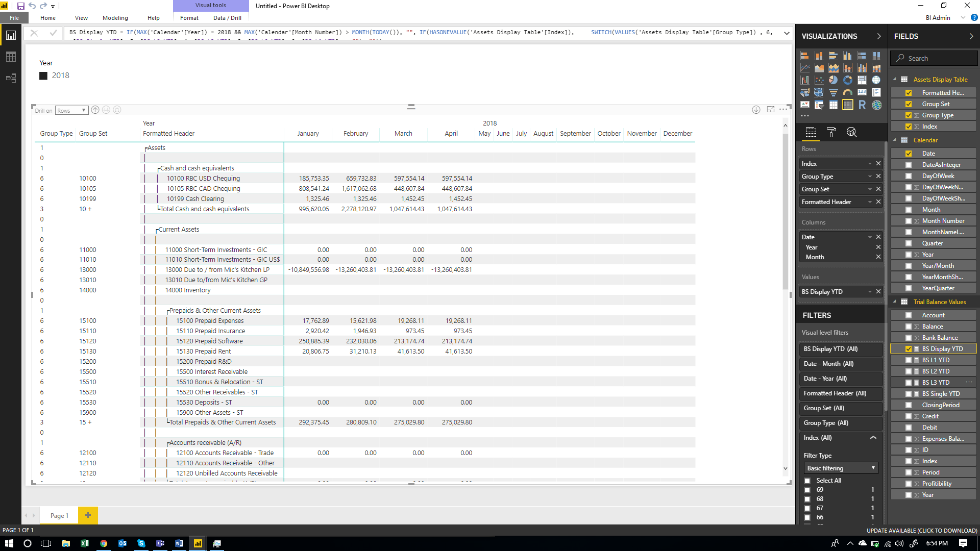The height and width of the screenshot is (551, 980).
Task: Pick the Funnel chart visual
Action: click(834, 92)
